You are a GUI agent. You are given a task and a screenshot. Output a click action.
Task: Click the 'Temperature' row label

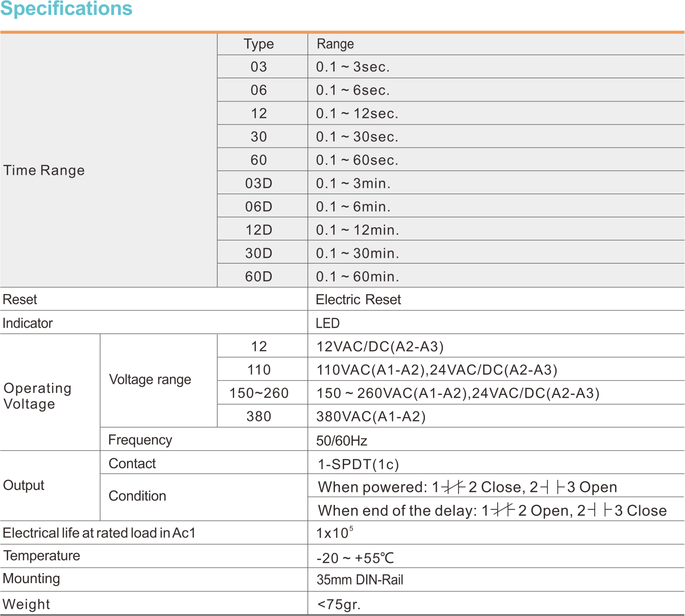pyautogui.click(x=42, y=556)
